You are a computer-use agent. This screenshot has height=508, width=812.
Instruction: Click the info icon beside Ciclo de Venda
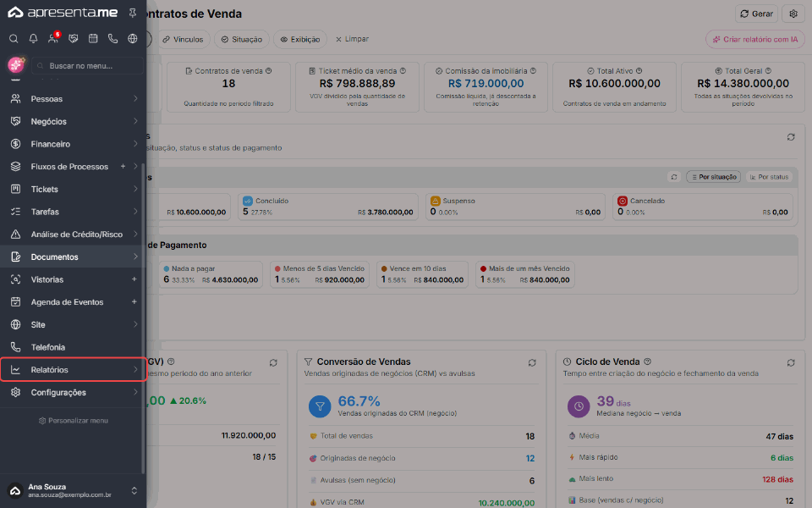[x=647, y=362]
